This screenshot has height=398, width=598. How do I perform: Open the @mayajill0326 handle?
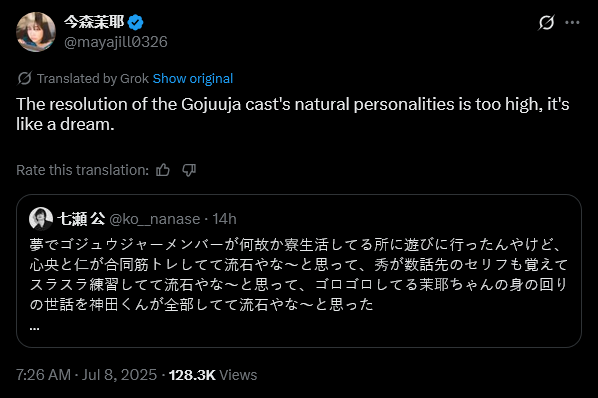pyautogui.click(x=116, y=42)
